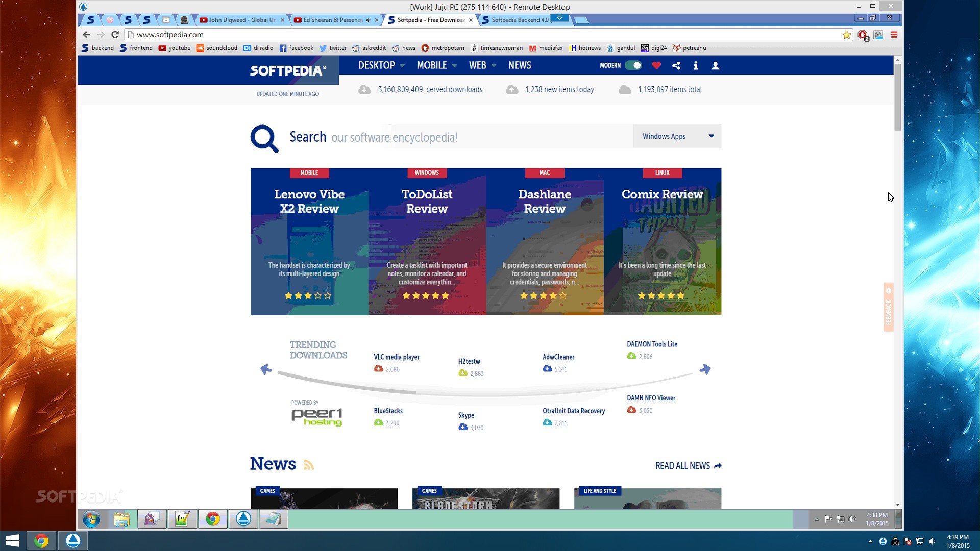Click the Chrome icon in local taskbar

click(41, 541)
